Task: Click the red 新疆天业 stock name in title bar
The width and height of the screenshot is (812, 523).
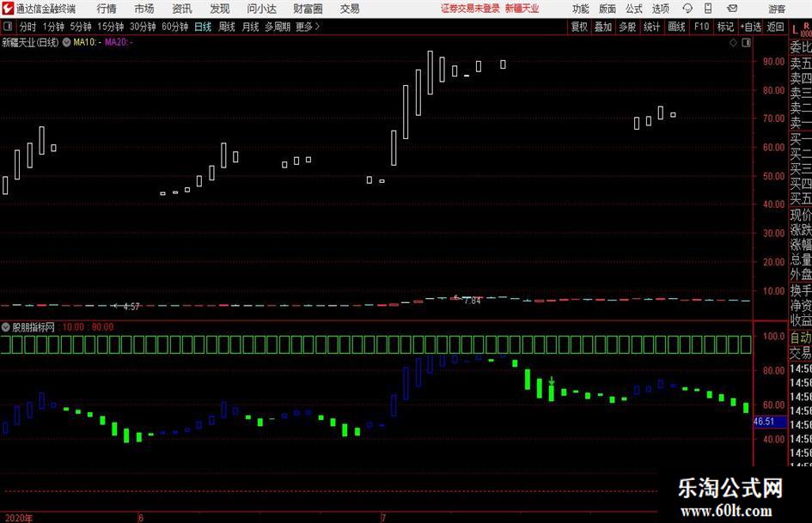Action: click(x=522, y=9)
